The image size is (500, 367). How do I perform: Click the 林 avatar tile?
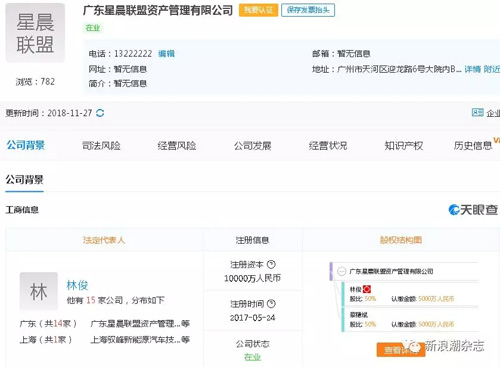click(x=39, y=292)
